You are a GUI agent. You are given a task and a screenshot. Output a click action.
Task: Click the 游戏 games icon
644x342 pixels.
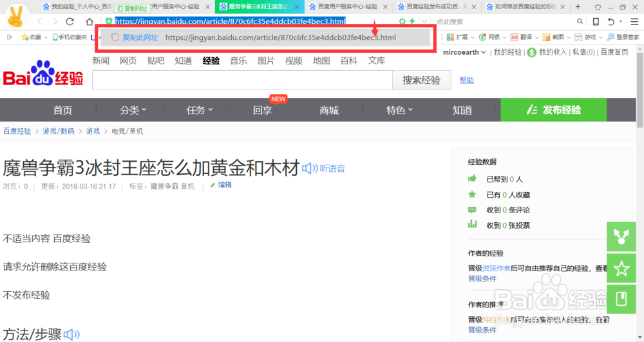pos(578,37)
